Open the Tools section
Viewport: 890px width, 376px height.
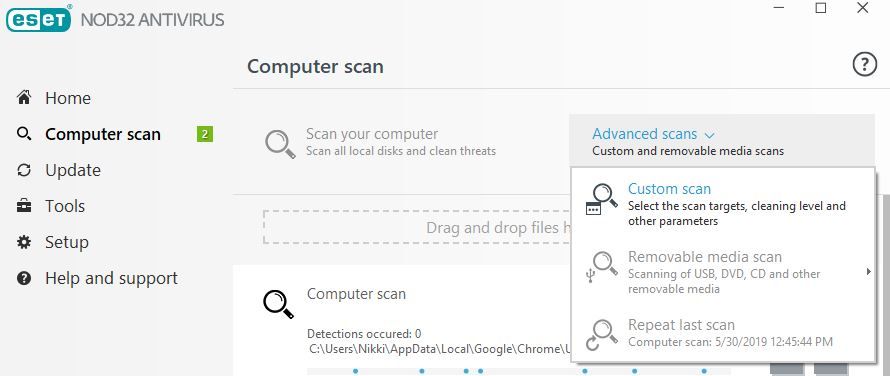[65, 206]
